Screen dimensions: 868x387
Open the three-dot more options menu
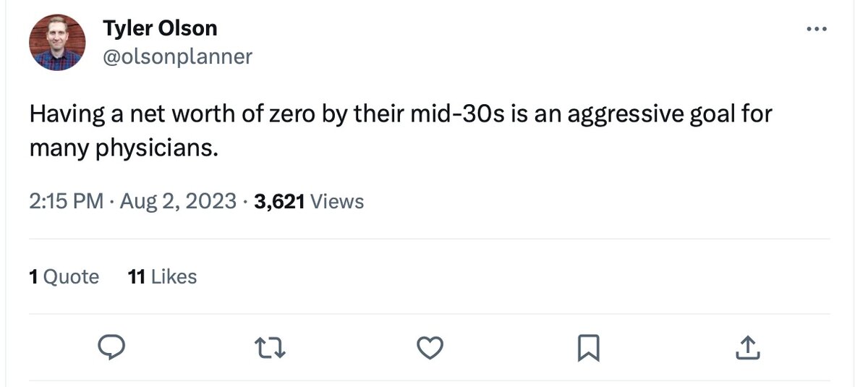point(816,29)
